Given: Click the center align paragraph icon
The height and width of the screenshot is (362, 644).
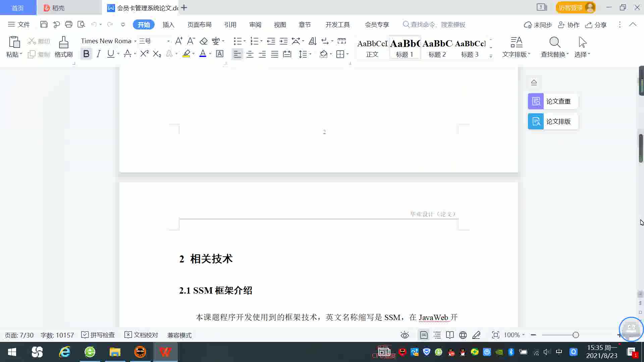Looking at the screenshot, I should tap(250, 54).
